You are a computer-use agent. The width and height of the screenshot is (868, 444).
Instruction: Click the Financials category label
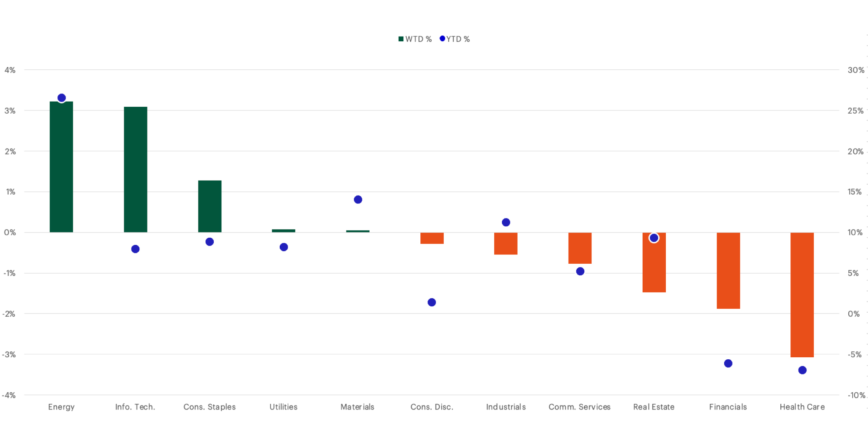pos(728,407)
